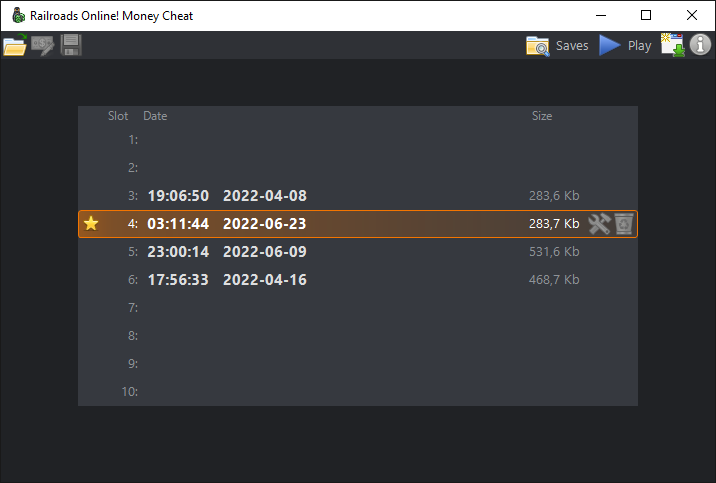Click the 283,6 Kb size value
Screen dimensions: 716x483
[554, 196]
